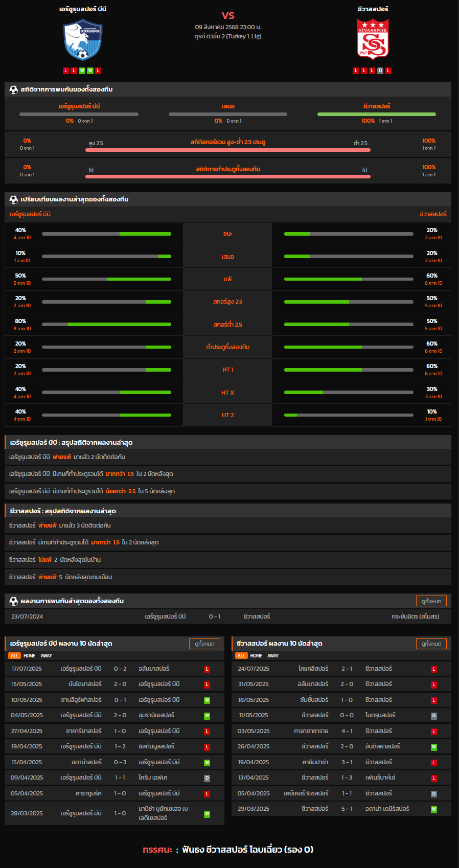
Task: Open ดูทั้งหมด for head-to-head results section
Action: pos(431,601)
